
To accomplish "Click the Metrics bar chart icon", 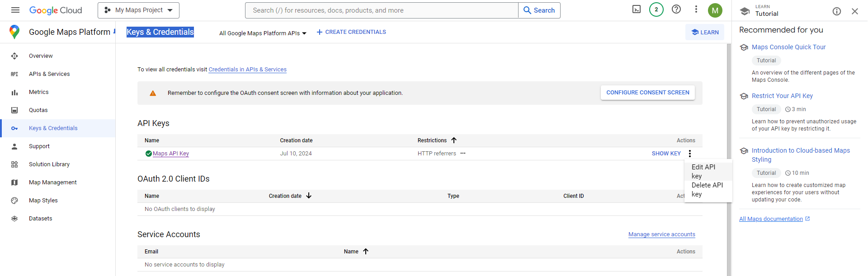I will click(x=14, y=92).
